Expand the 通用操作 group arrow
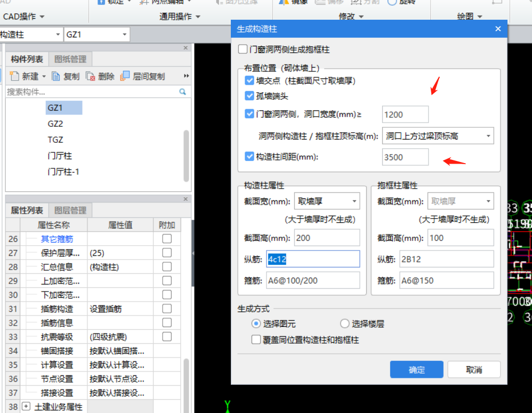532x413 pixels. (198, 17)
